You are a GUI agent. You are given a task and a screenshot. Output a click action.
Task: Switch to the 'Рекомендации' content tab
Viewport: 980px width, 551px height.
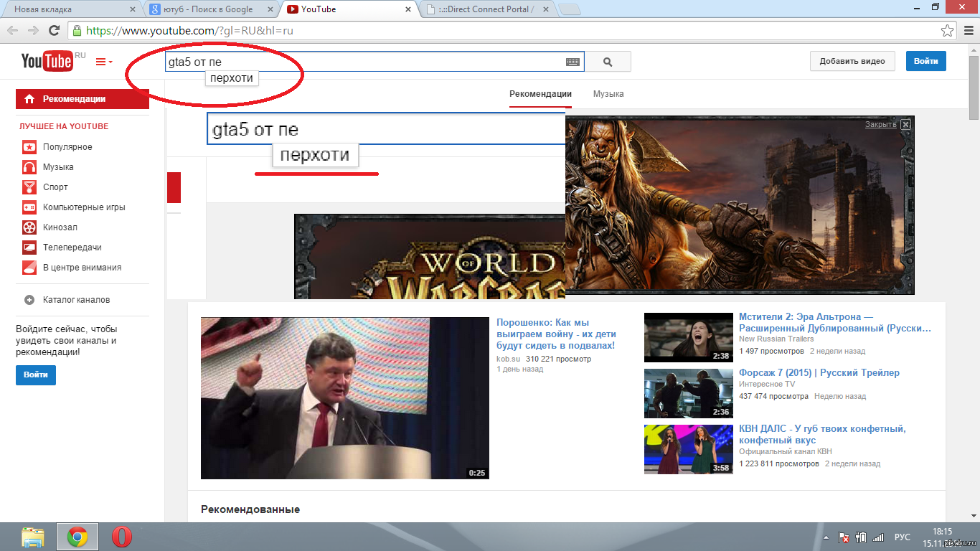(x=540, y=94)
